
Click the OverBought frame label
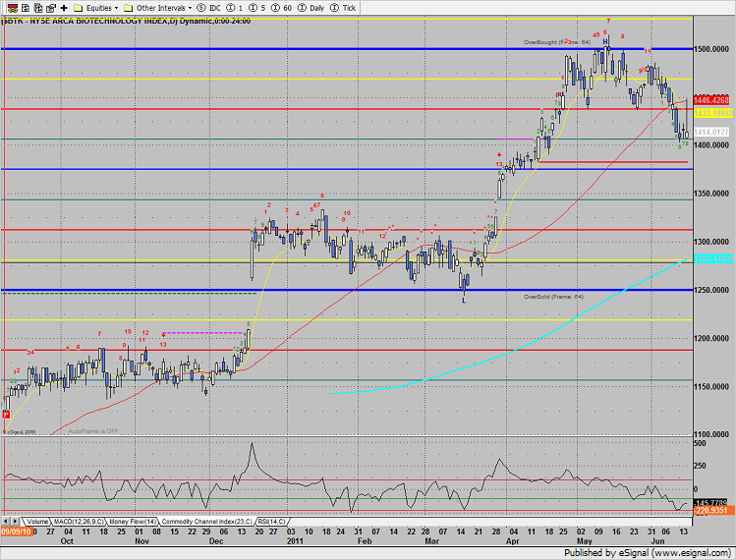click(557, 42)
